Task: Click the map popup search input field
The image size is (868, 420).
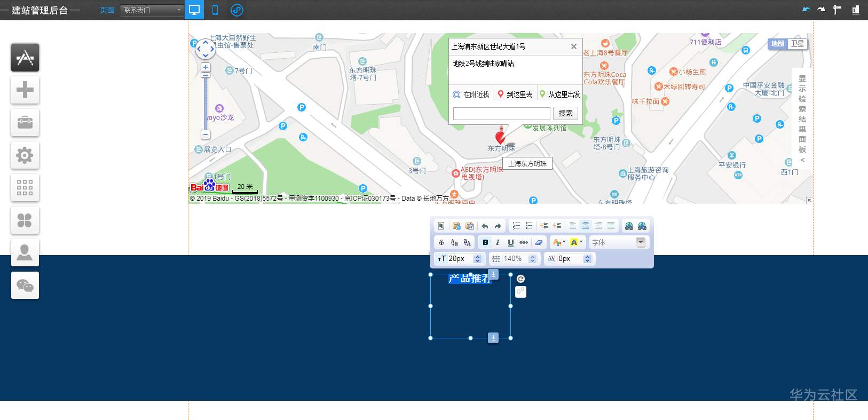Action: [502, 113]
